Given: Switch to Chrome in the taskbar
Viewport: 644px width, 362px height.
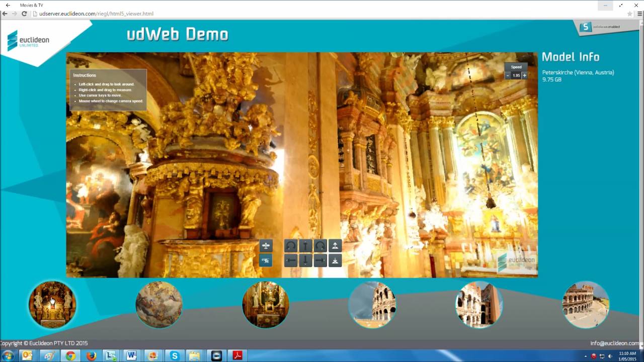Looking at the screenshot, I should [70, 356].
